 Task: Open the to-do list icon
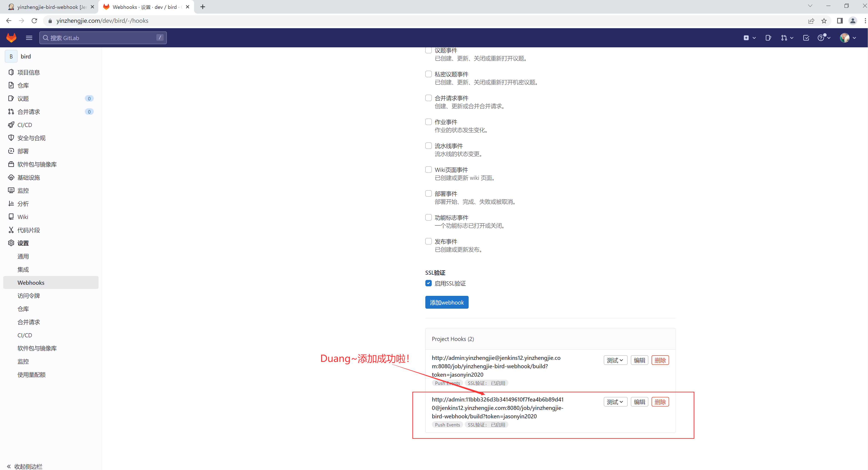pos(806,38)
